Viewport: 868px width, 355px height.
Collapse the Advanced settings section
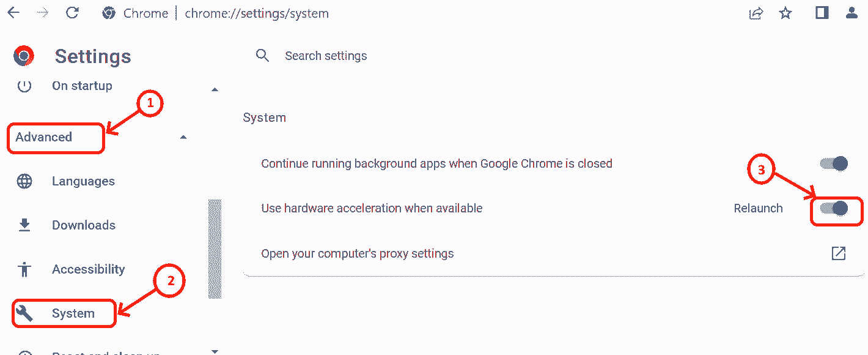click(x=182, y=138)
